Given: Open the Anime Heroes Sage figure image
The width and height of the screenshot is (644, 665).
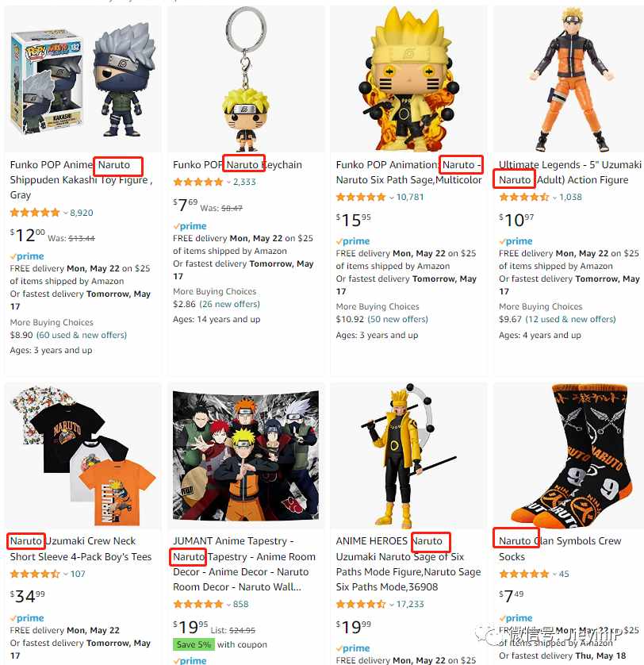Looking at the screenshot, I should pos(408,455).
